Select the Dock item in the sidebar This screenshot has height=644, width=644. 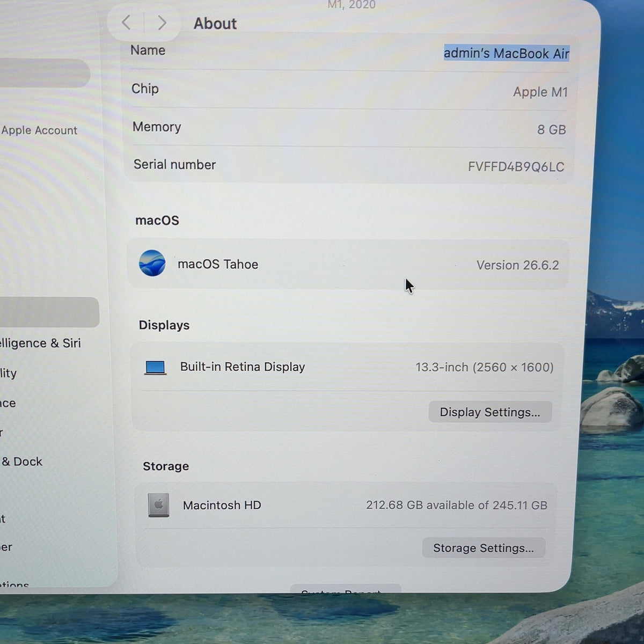coord(21,462)
